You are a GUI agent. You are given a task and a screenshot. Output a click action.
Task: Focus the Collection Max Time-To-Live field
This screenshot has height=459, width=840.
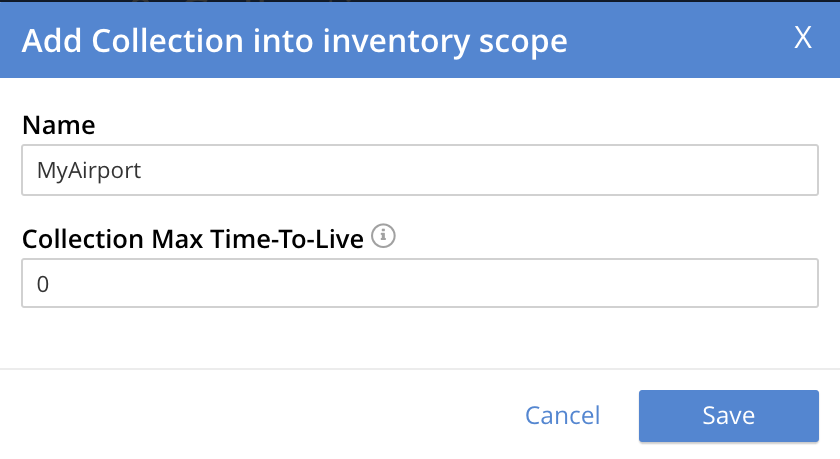click(420, 284)
